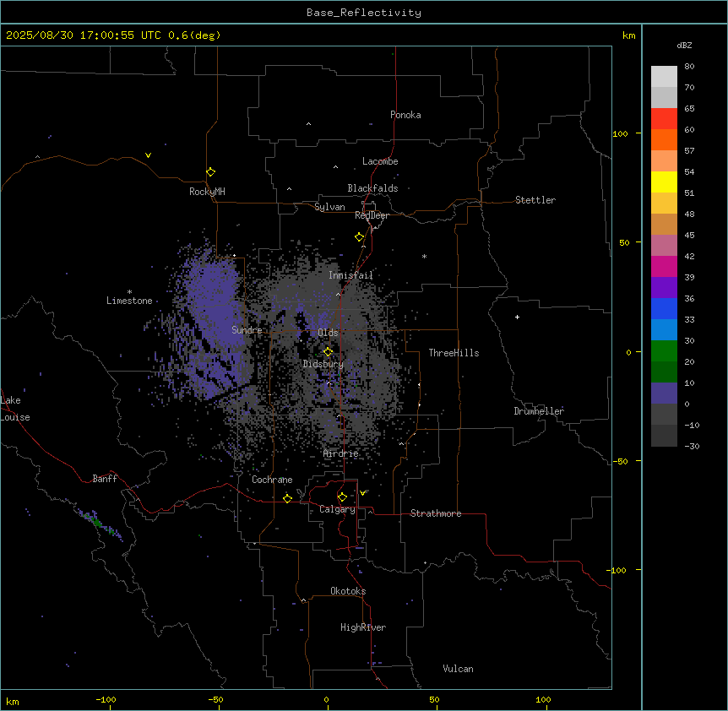Click the Sylvan label
728x711 pixels.
click(x=329, y=207)
